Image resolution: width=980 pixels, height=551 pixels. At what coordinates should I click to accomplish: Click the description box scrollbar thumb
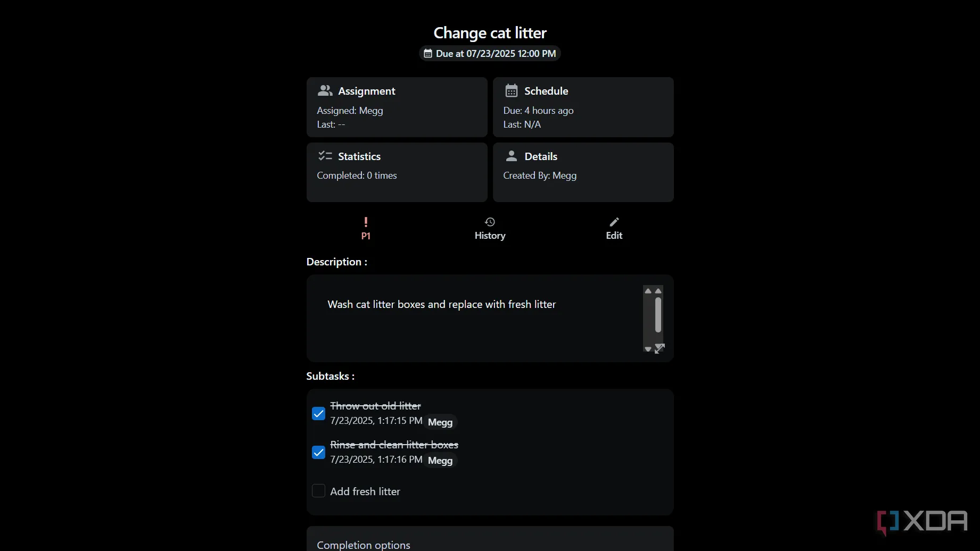(658, 315)
